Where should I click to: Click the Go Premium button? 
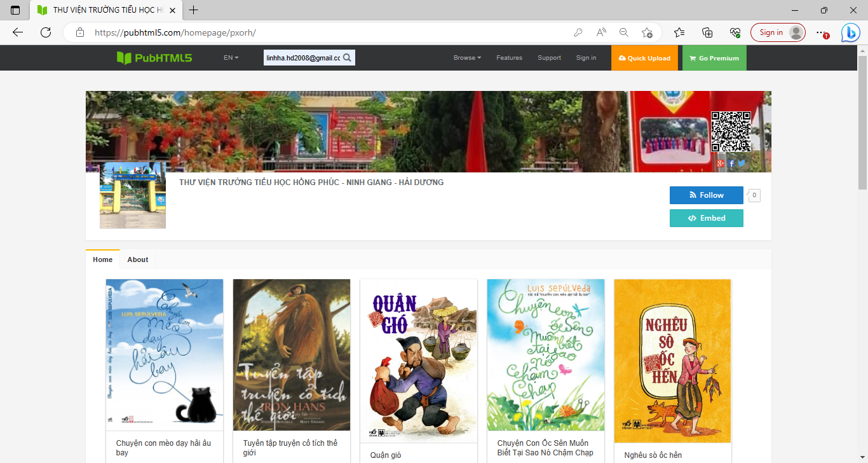(714, 58)
